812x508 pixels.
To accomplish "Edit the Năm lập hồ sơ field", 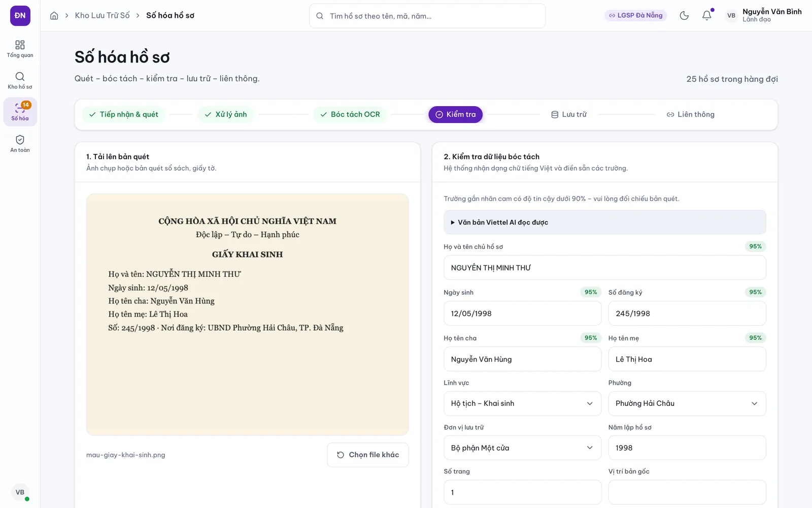I will (687, 448).
